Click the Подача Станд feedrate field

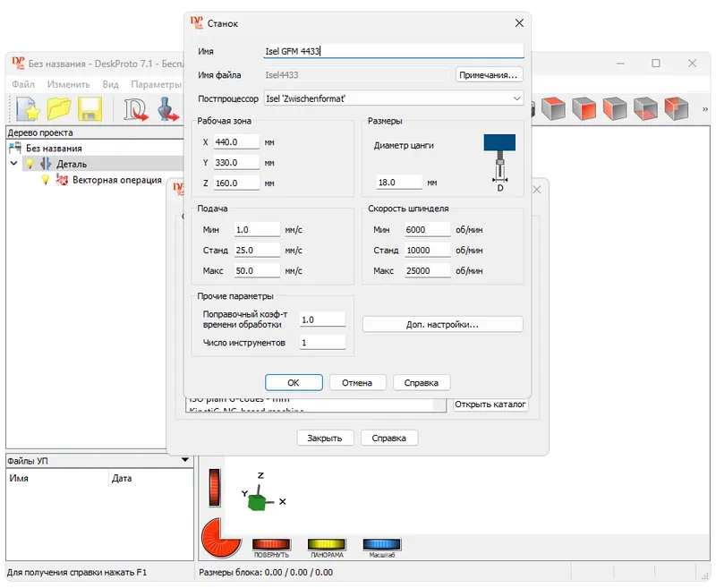tap(257, 251)
